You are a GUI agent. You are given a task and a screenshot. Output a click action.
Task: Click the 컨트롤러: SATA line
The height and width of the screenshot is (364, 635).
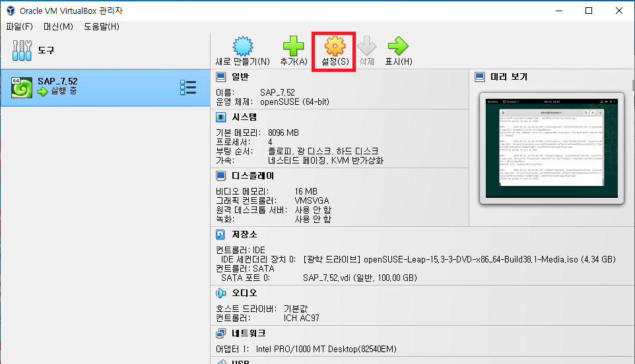[245, 269]
